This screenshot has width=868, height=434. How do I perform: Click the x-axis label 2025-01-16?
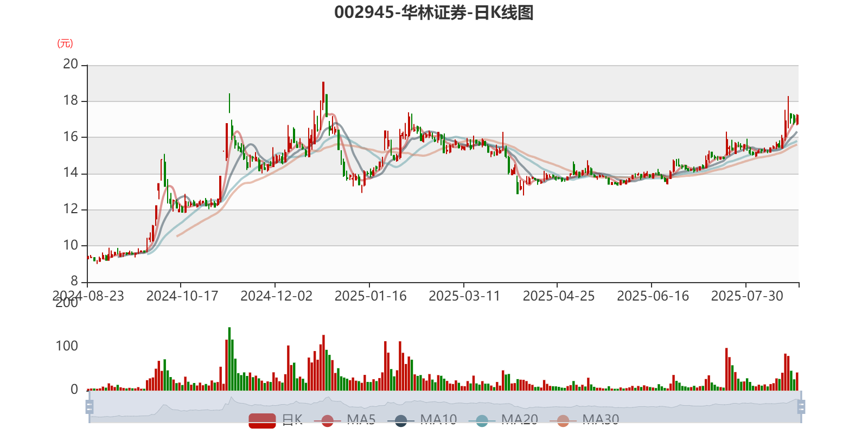[371, 296]
